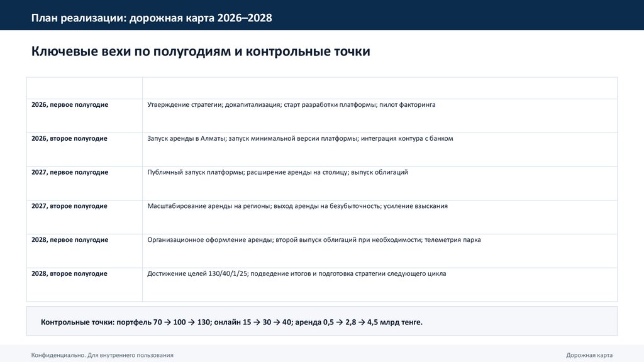The width and height of the screenshot is (644, 362).
Task: Click the text 'Достижение целей 130/40/1/25'
Action: 197,274
